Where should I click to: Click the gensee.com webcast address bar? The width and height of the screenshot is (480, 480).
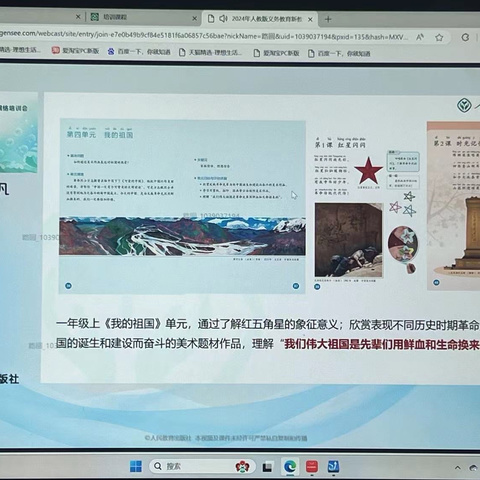coord(203,35)
